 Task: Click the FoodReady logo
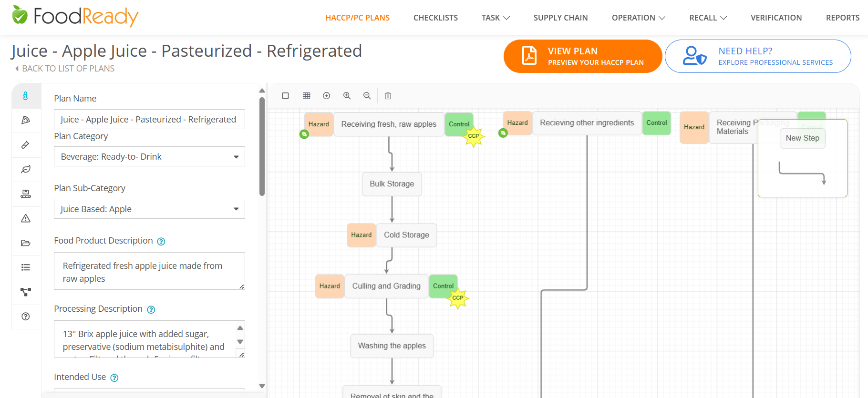pyautogui.click(x=75, y=17)
